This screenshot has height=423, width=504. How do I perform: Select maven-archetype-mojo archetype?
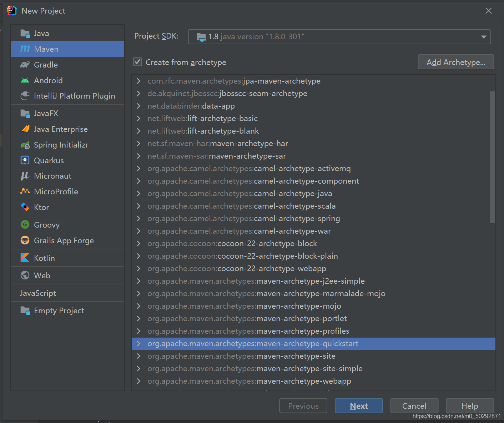313,306
